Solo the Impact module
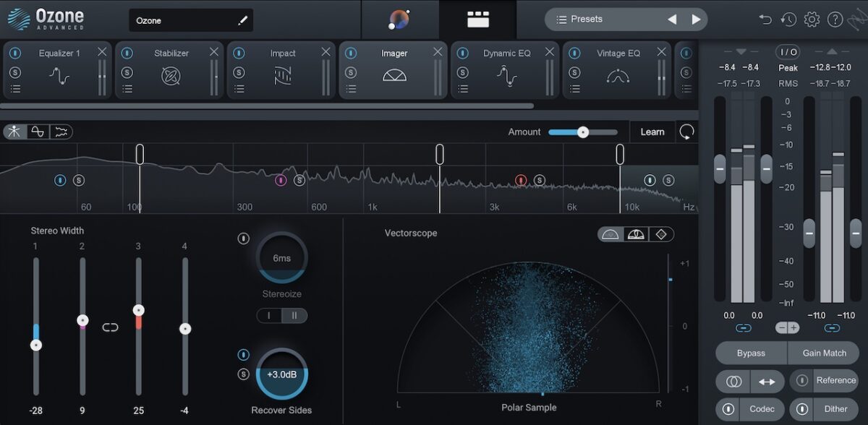Viewport: 868px width, 425px height. click(x=239, y=72)
